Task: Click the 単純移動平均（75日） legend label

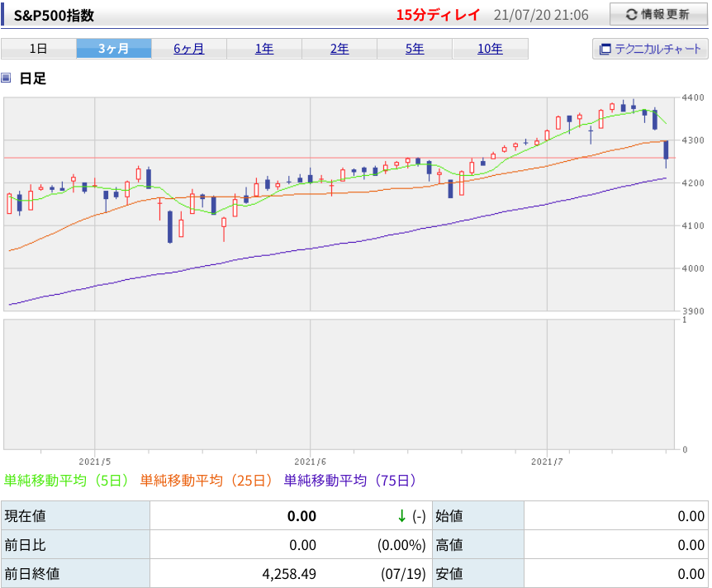Action: (x=349, y=481)
